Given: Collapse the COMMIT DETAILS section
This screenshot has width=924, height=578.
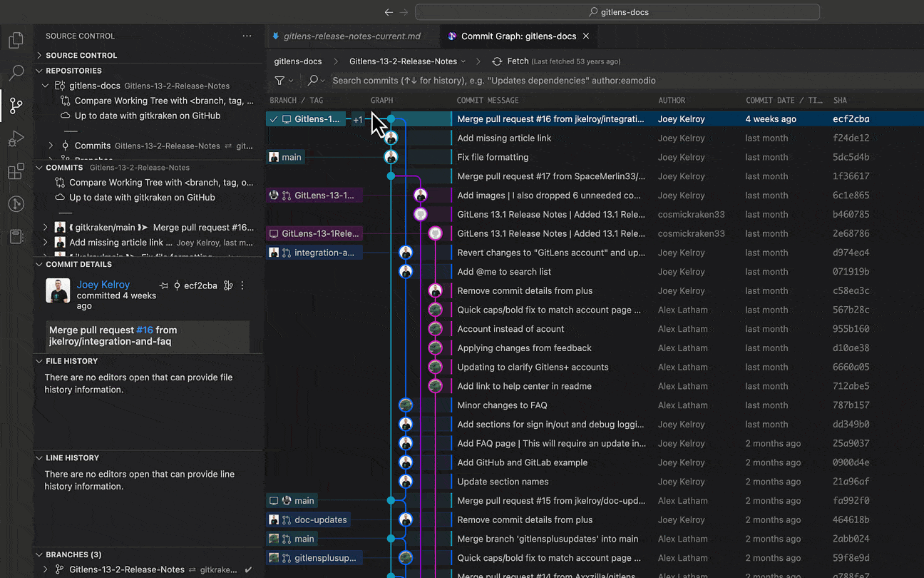Looking at the screenshot, I should (39, 264).
